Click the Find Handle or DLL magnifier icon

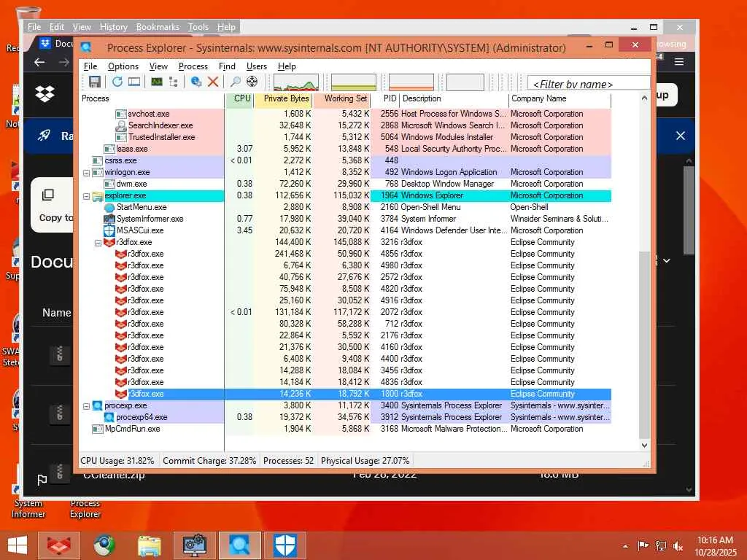coord(236,82)
